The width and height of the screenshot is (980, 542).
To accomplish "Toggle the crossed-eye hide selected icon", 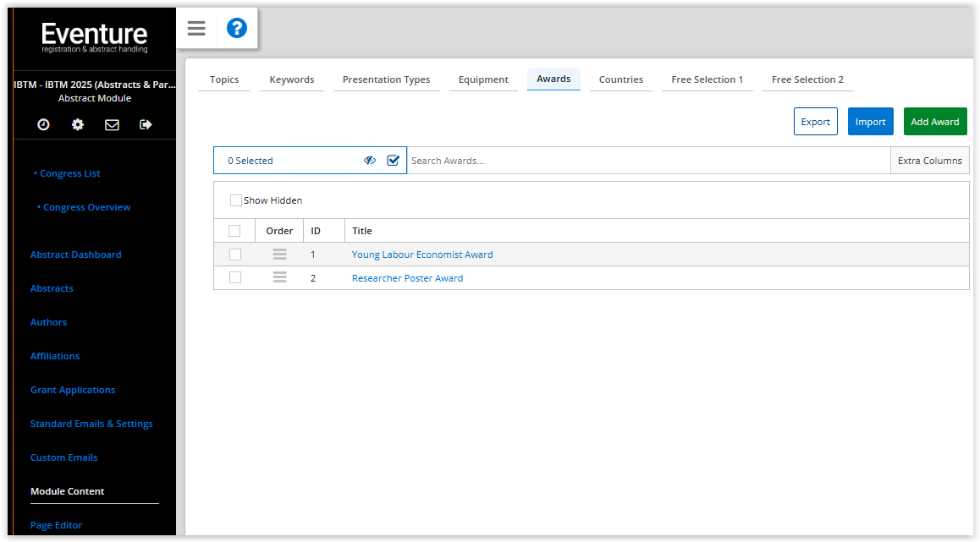I will coord(370,161).
